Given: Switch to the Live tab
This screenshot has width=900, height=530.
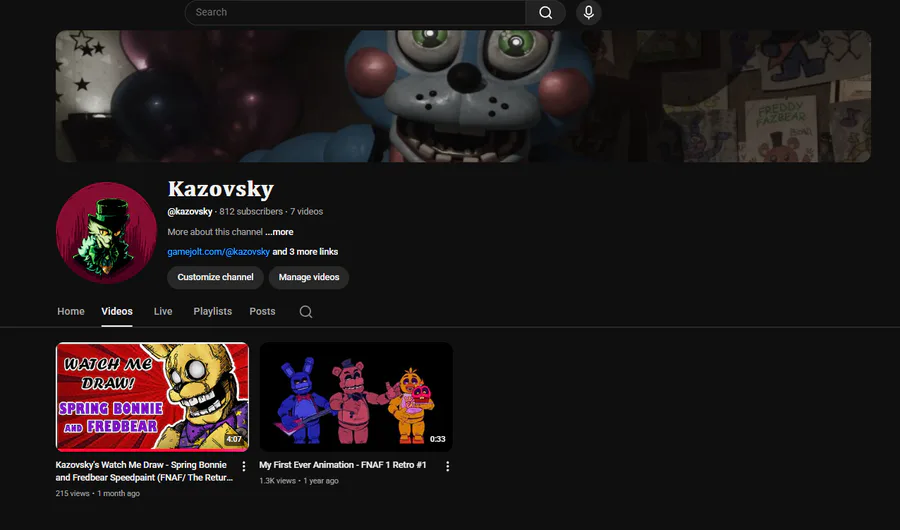Looking at the screenshot, I should 163,311.
